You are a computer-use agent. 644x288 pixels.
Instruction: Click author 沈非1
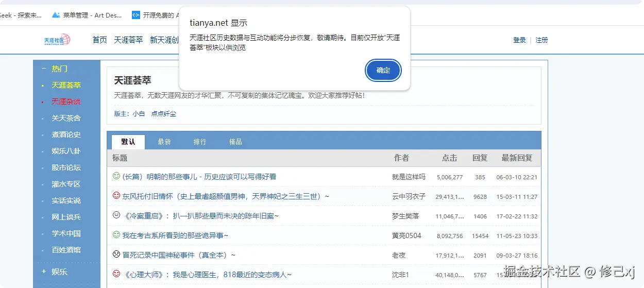tap(400, 275)
